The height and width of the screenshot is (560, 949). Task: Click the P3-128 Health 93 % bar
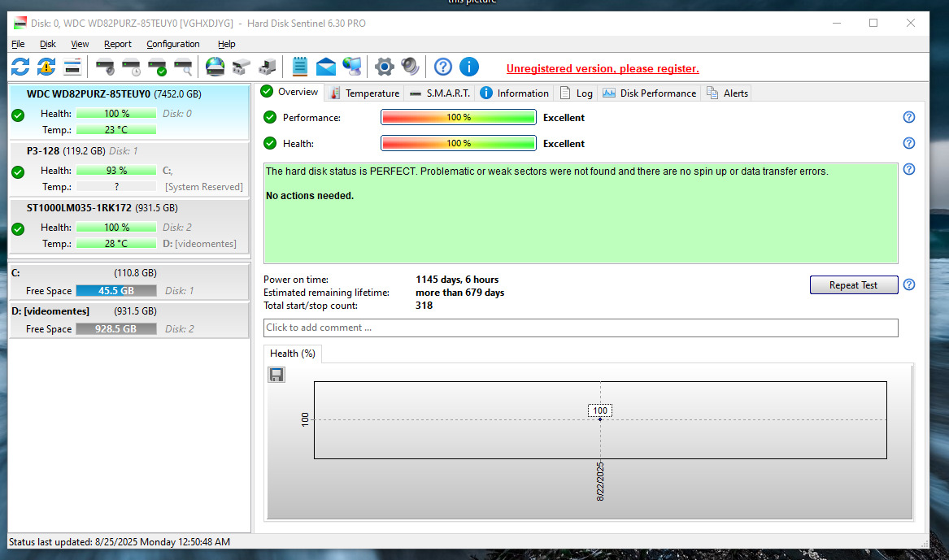(x=116, y=171)
